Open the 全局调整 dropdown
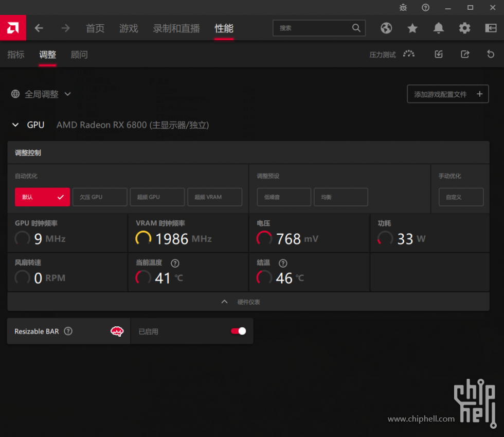The height and width of the screenshot is (437, 504). [41, 94]
